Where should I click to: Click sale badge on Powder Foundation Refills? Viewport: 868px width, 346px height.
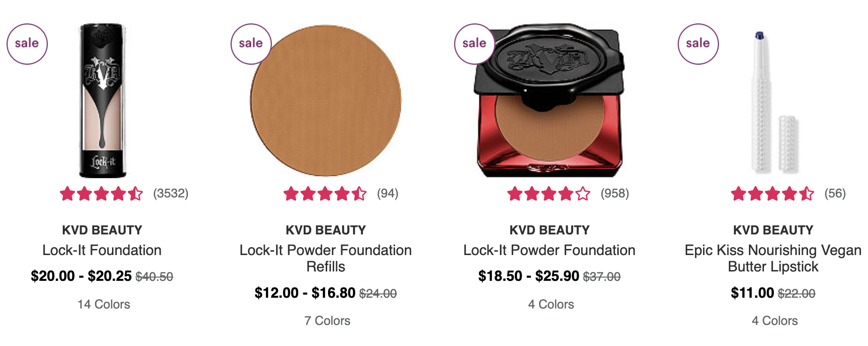tap(251, 44)
